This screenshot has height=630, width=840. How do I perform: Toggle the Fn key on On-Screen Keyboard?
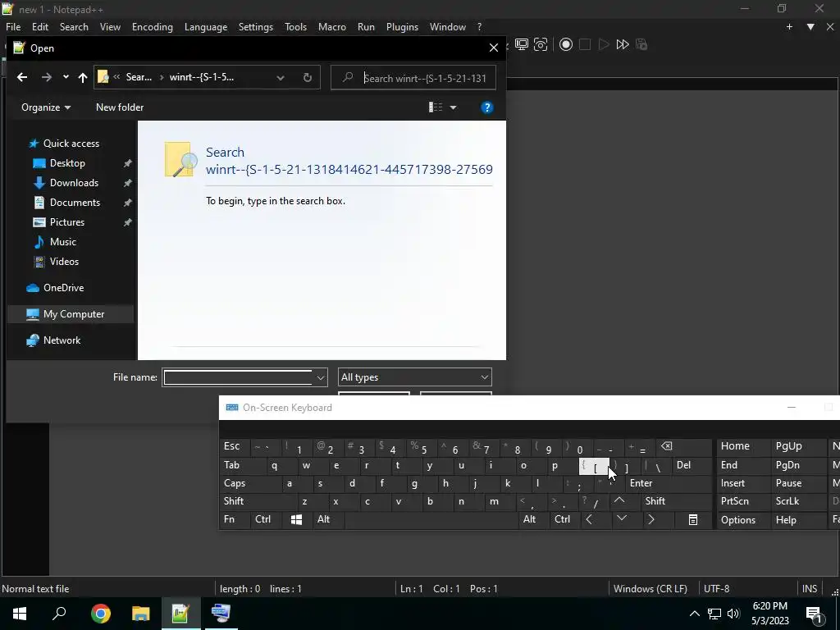(x=234, y=519)
